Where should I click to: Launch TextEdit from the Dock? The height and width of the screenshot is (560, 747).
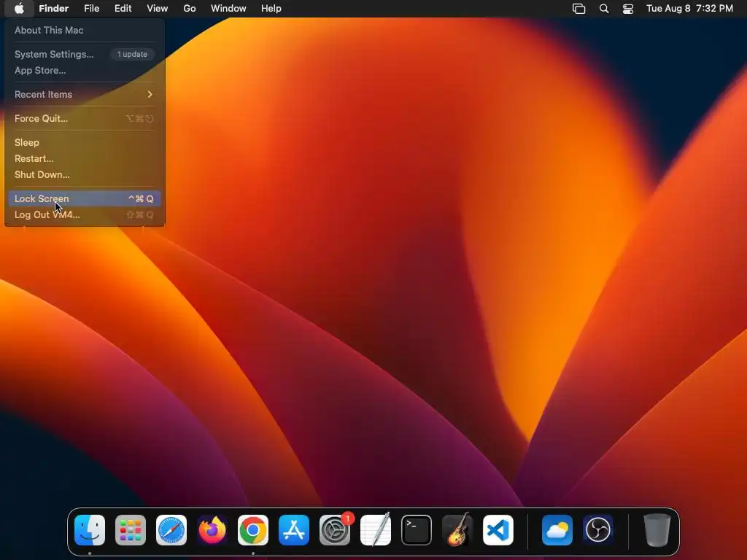click(x=376, y=530)
